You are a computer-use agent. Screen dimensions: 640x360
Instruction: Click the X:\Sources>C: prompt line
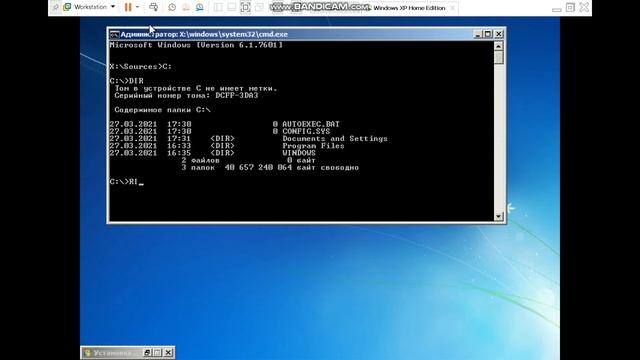point(140,67)
